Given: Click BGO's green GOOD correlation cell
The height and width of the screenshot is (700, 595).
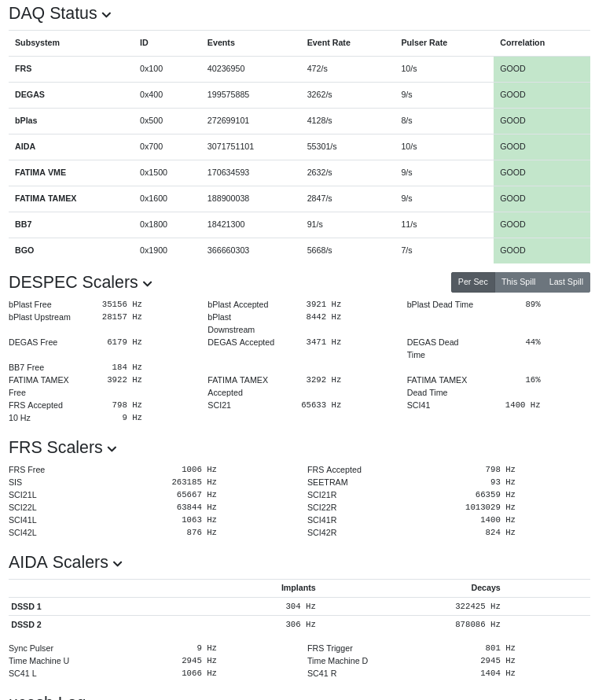Looking at the screenshot, I should pos(542,251).
